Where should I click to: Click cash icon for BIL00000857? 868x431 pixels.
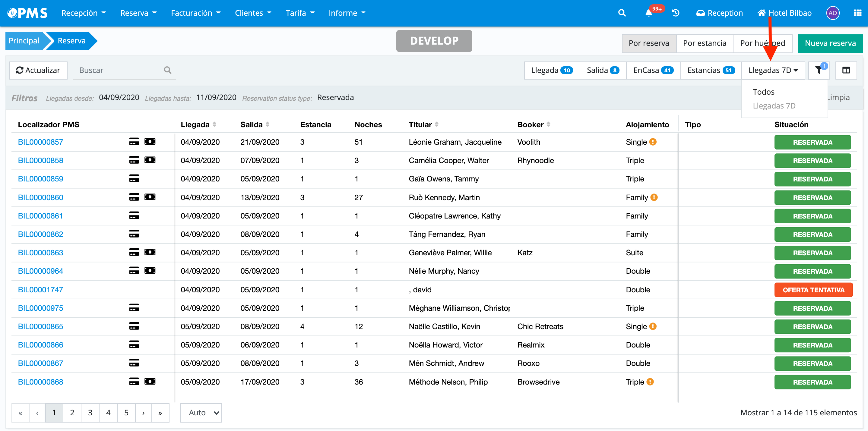[150, 142]
